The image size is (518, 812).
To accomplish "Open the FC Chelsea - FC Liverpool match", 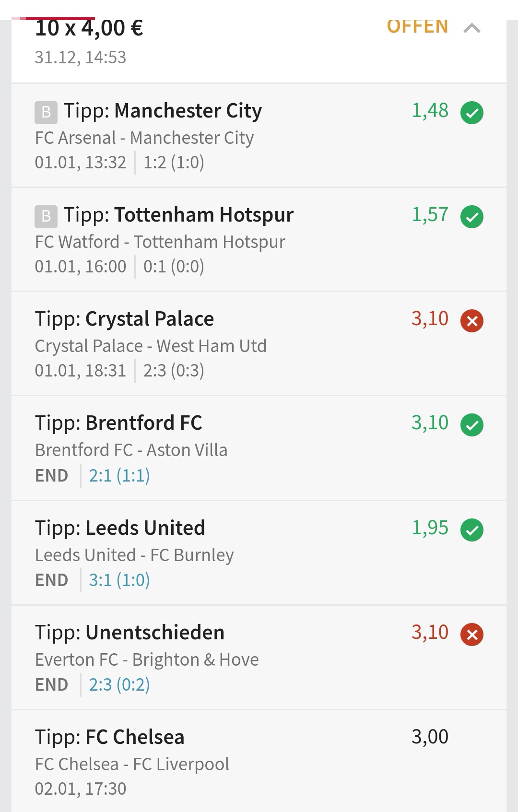I will tap(132, 764).
